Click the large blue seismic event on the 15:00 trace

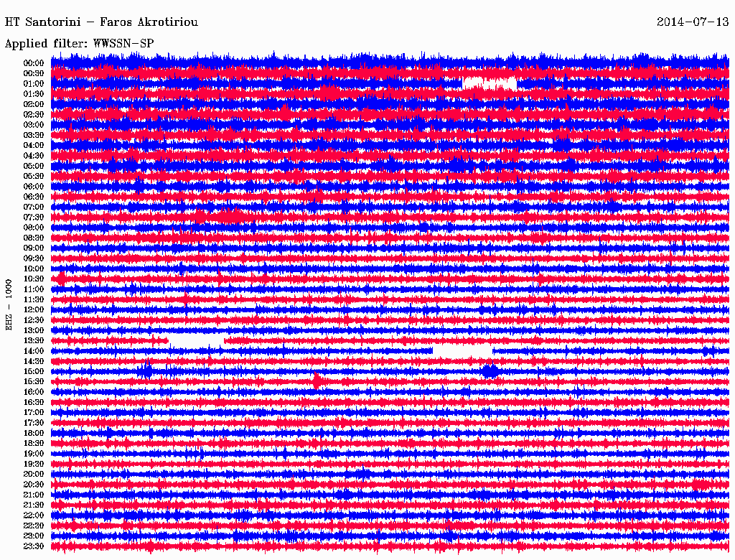pyautogui.click(x=490, y=371)
